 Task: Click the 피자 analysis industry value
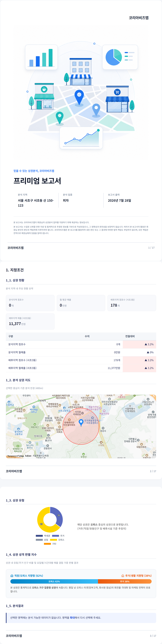66,200
